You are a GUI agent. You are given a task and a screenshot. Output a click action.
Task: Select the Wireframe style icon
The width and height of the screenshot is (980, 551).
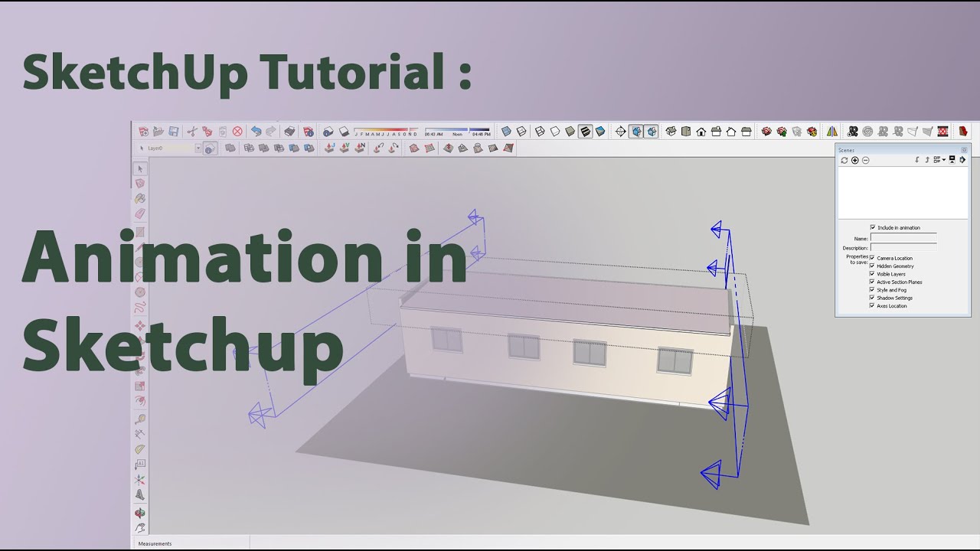click(540, 132)
